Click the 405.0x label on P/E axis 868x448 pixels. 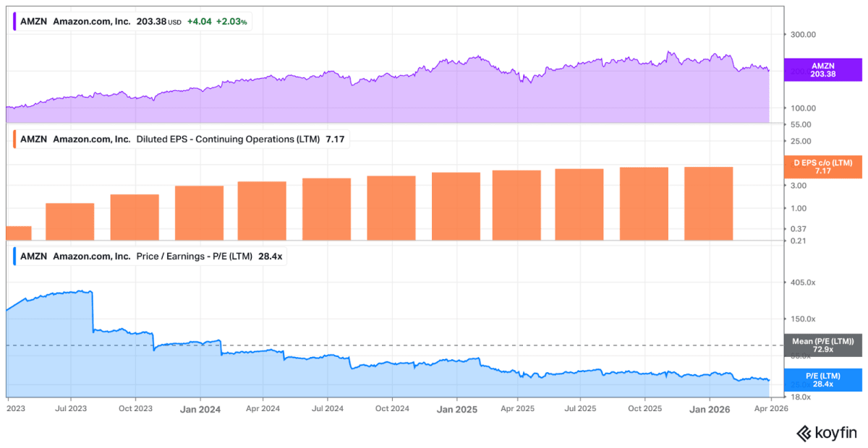801,283
